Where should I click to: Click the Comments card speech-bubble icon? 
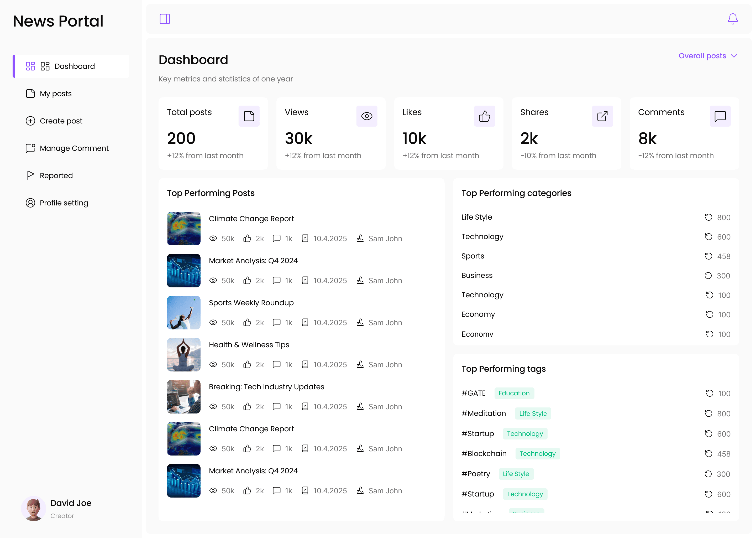[x=720, y=116]
